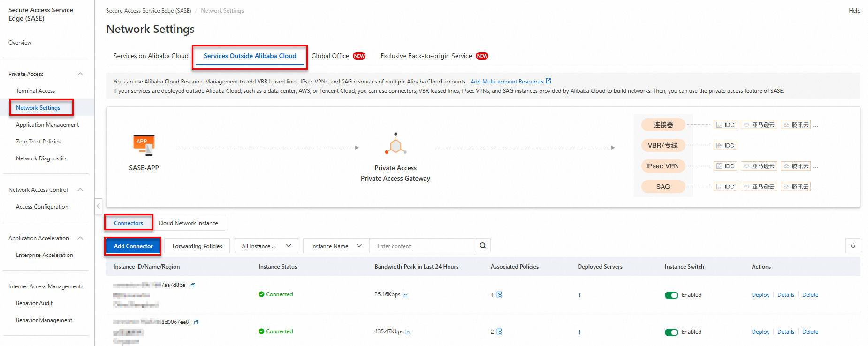Collapse the Network Access Control section

[x=80, y=190]
